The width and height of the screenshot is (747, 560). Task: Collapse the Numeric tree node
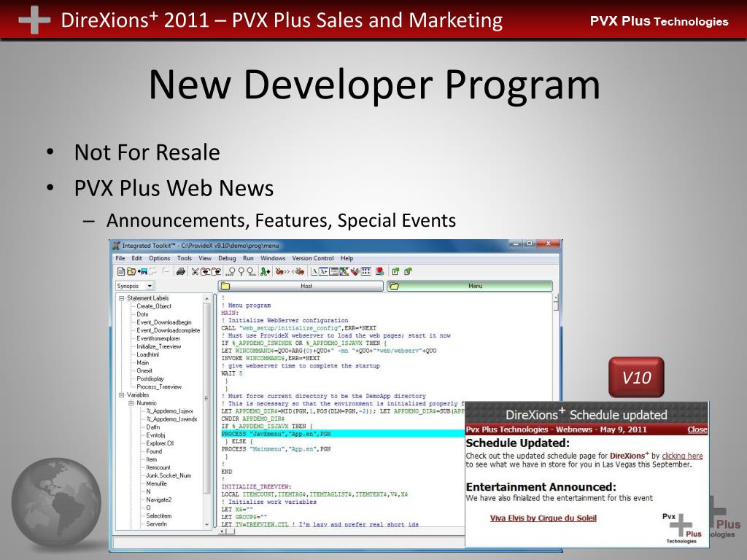(x=131, y=402)
